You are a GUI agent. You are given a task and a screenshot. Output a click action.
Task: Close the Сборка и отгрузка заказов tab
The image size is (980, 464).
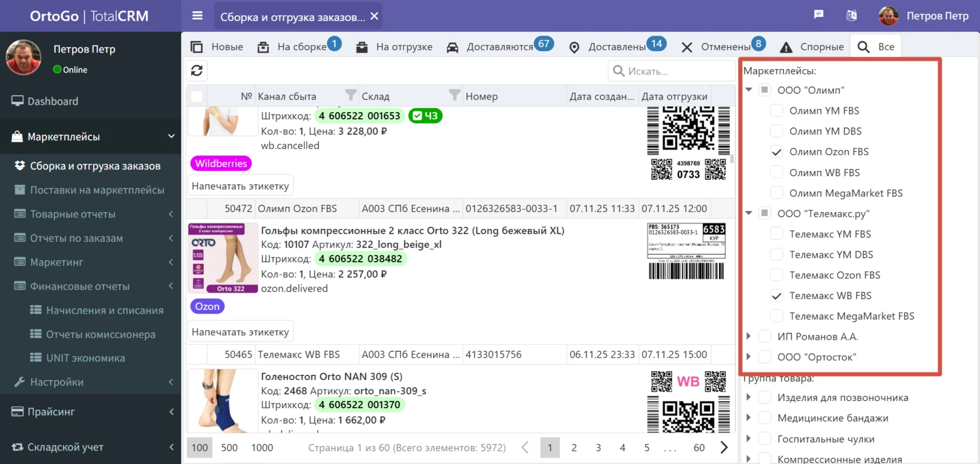[x=375, y=16]
